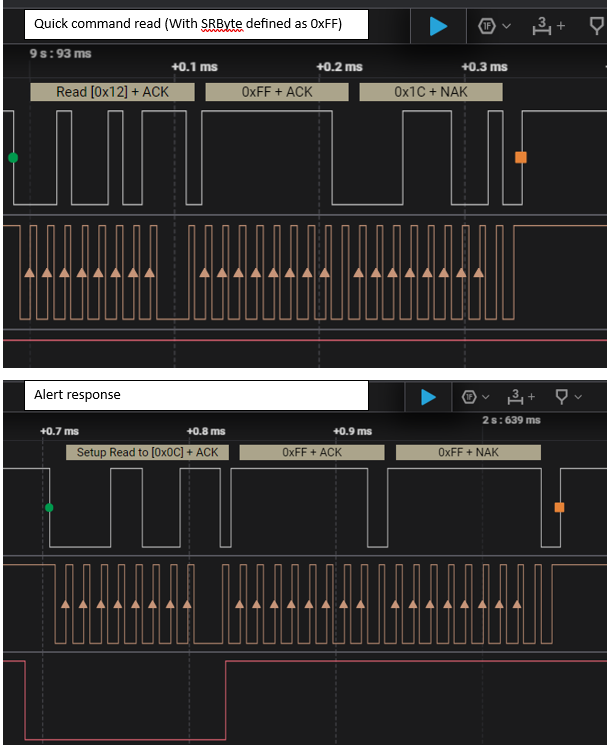Image resolution: width=607 pixels, height=745 pixels.
Task: Click the bottom marker pin icon
Action: pyautogui.click(x=561, y=397)
